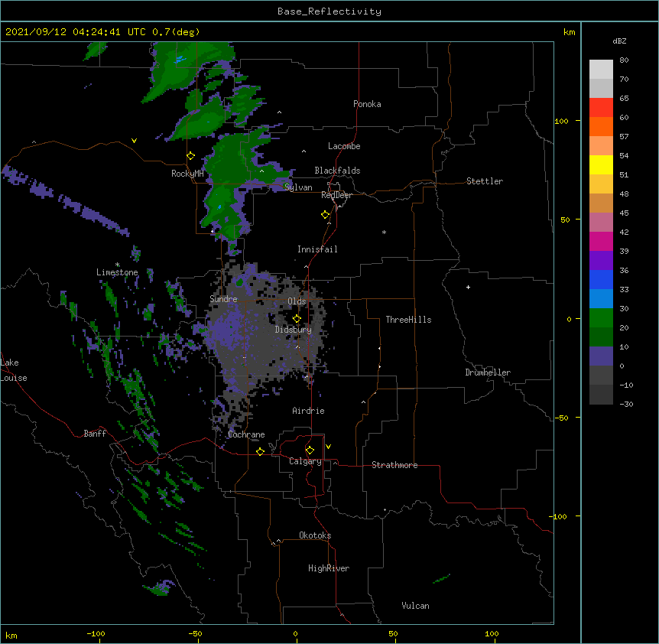Pick the light gray 70-80 dBZ legend swatch
The width and height of the screenshot is (659, 644).
(x=601, y=70)
